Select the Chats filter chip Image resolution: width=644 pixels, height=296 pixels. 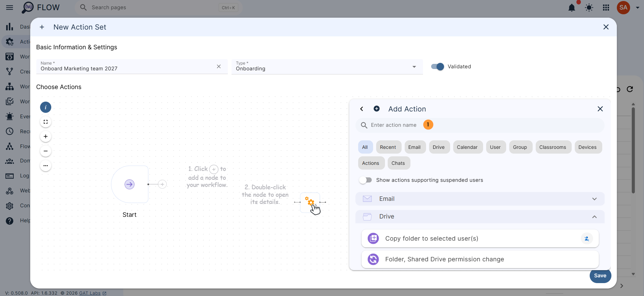[x=398, y=163]
